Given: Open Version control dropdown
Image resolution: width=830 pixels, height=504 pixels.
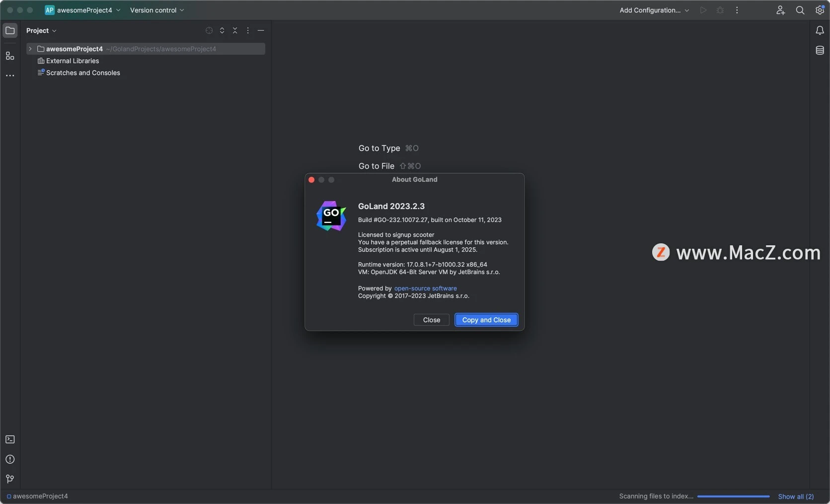Looking at the screenshot, I should 157,10.
